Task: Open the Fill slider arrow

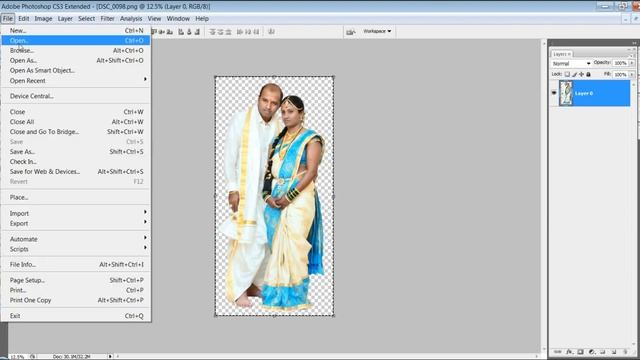Action: tap(632, 74)
